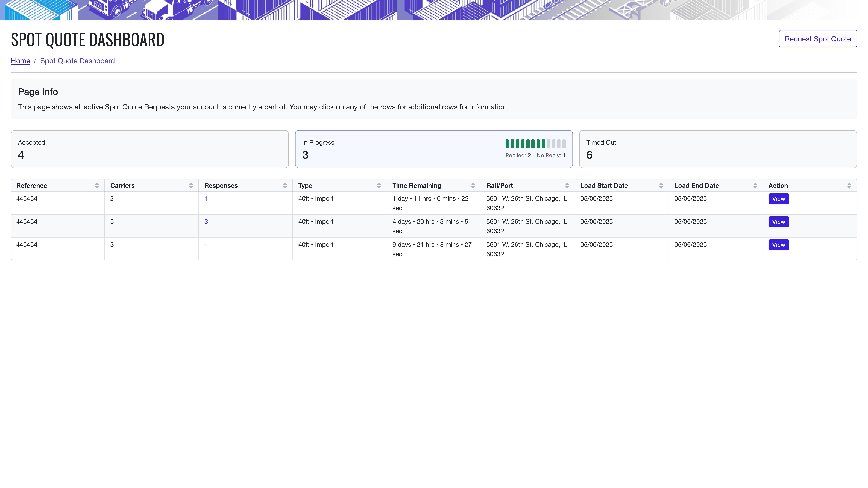Open the responses link showing 3

206,222
